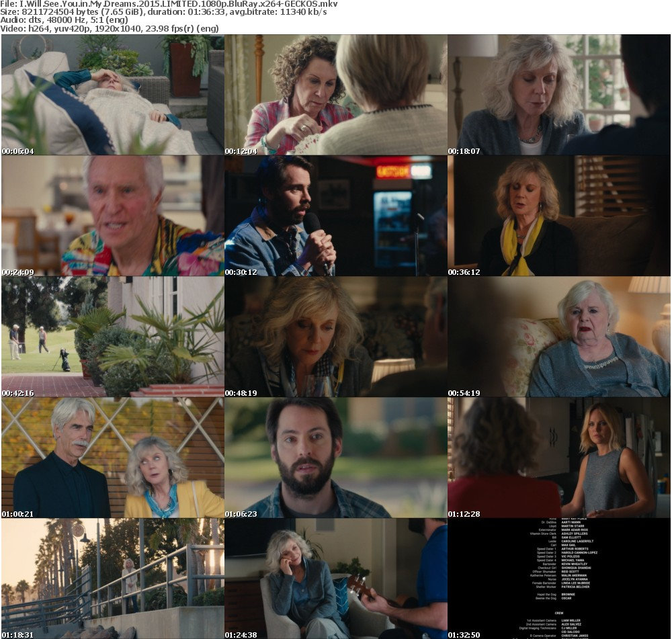Open the frame stamped 00:36:12
The height and width of the screenshot is (639, 672).
coord(559,216)
